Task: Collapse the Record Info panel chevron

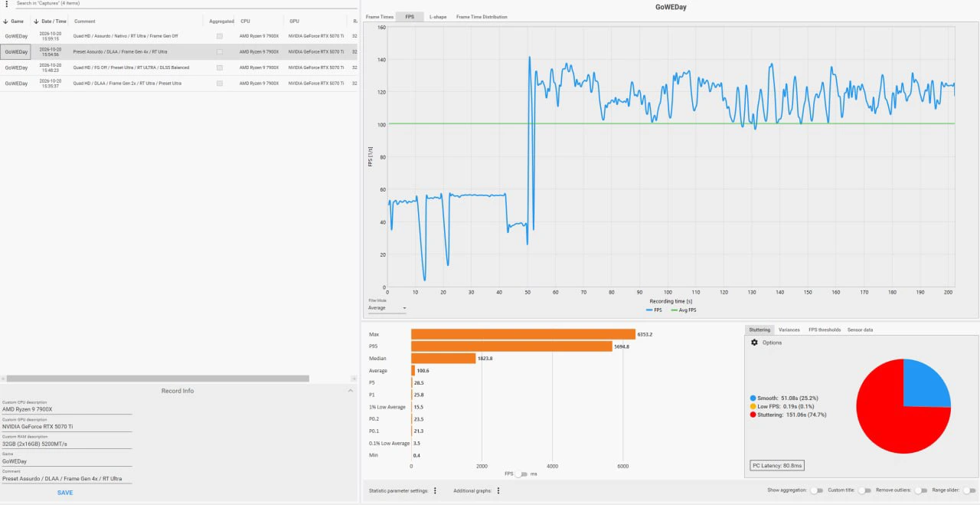Action: (351, 391)
